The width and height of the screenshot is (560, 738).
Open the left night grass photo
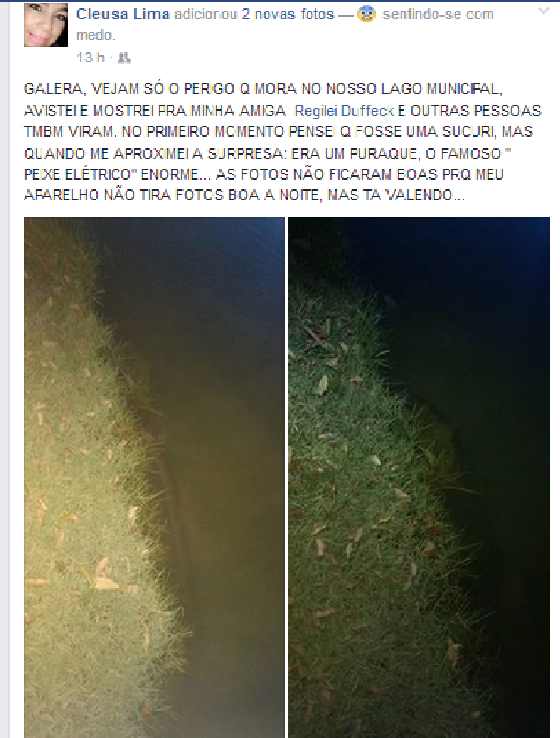(154, 478)
